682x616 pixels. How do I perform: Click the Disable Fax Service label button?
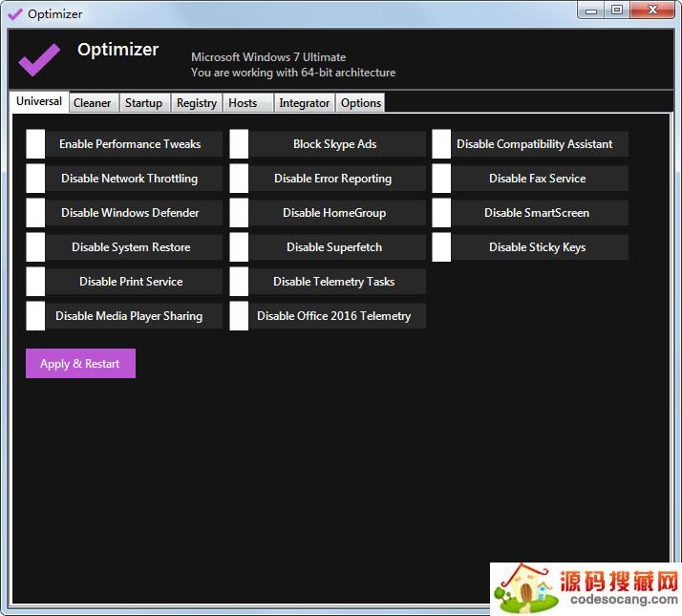540,179
